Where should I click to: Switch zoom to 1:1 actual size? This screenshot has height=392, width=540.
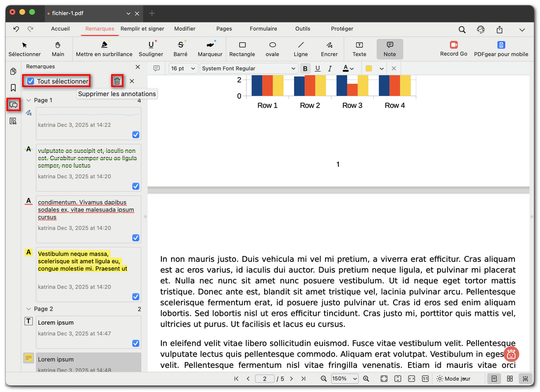(425, 379)
